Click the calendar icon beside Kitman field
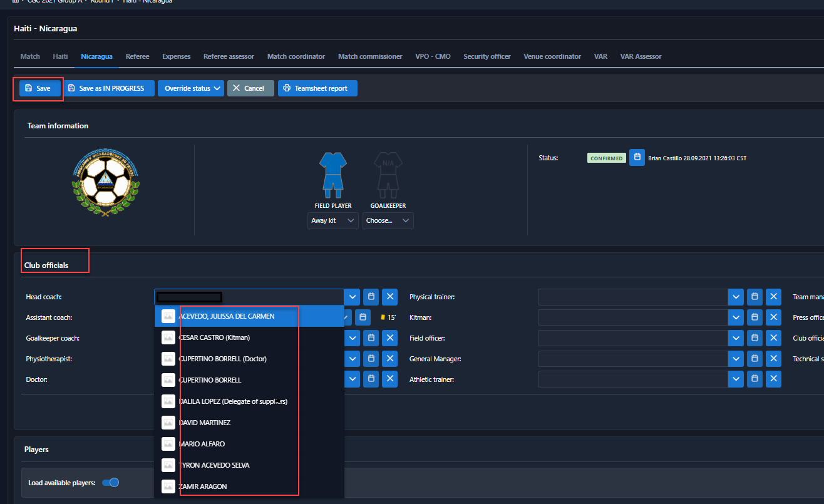Viewport: 824px width, 504px height. click(754, 317)
